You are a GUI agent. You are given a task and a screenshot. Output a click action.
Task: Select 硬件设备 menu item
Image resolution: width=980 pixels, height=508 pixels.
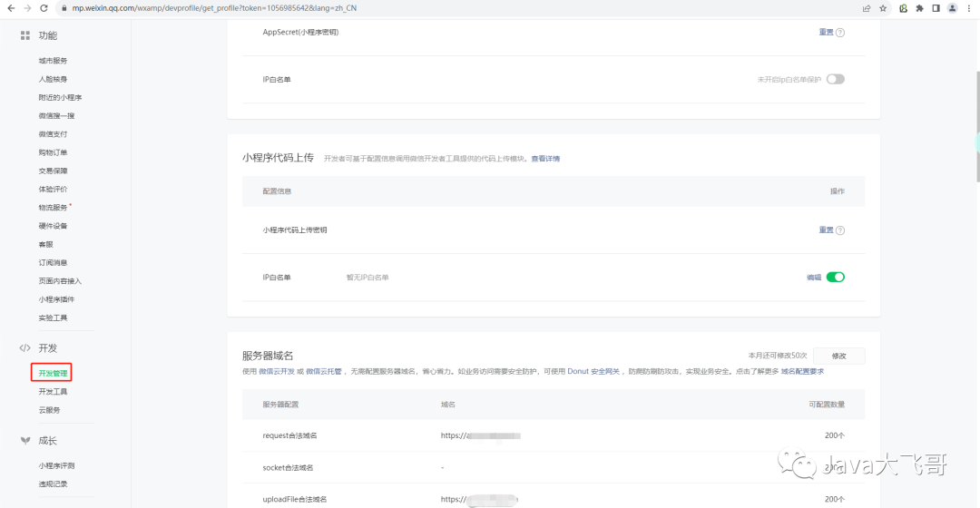[x=53, y=226]
